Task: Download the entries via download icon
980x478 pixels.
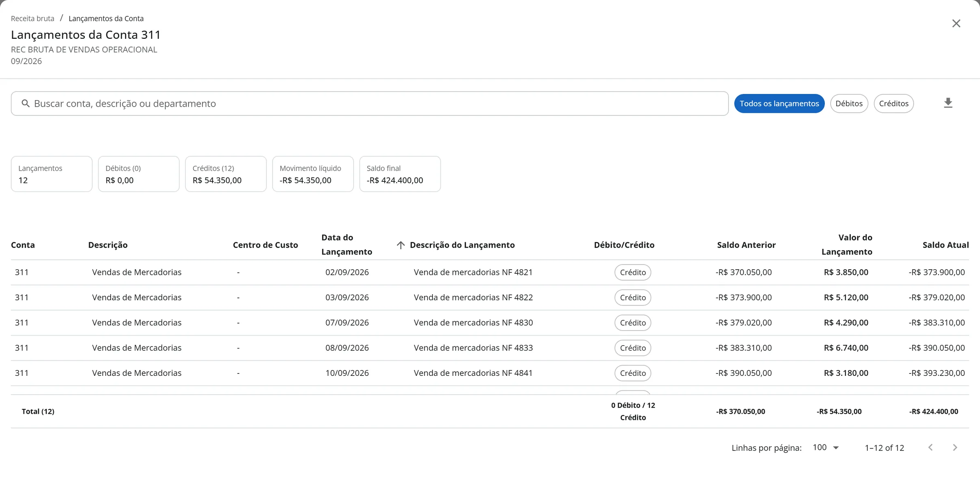Action: coord(948,103)
